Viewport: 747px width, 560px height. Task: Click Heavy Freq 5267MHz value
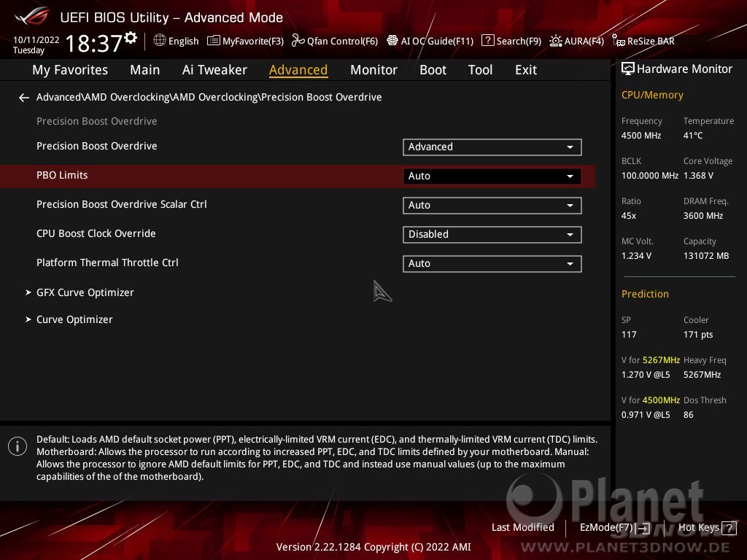(702, 375)
